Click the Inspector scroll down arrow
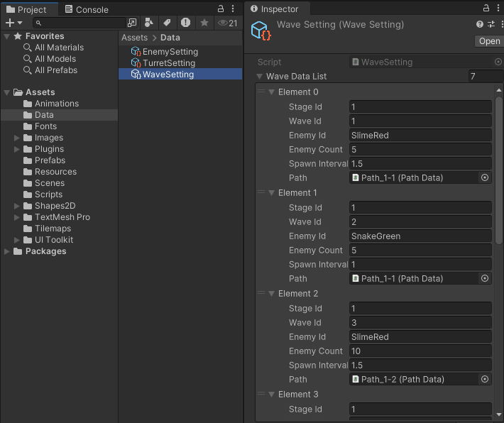Image resolution: width=504 pixels, height=423 pixels. (498, 414)
